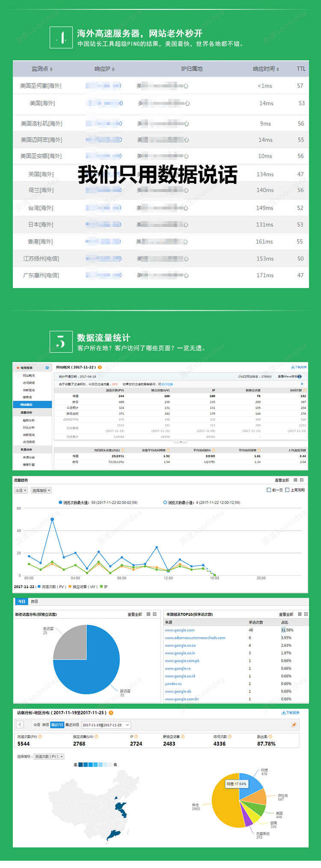321x868 pixels.
Task: Click the Alexa ranking info icon
Action: pos(300,377)
